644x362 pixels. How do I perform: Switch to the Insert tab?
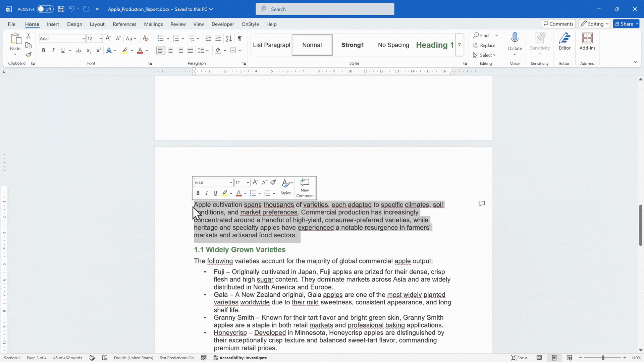click(53, 24)
